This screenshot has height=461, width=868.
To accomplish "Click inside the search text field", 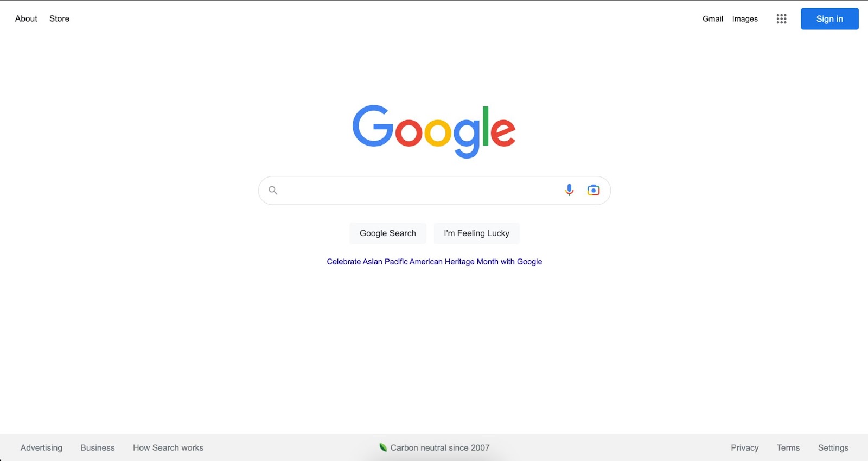I will tap(420, 190).
